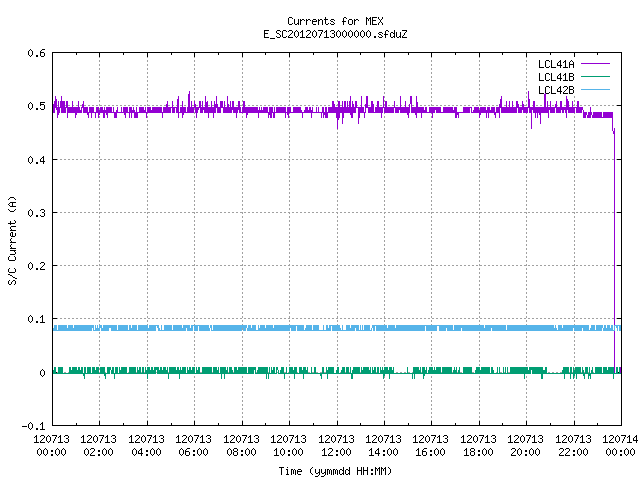Click the 120713 20:00 x-axis tick label
Image resolution: width=640 pixels, height=480 pixels.
(x=525, y=446)
